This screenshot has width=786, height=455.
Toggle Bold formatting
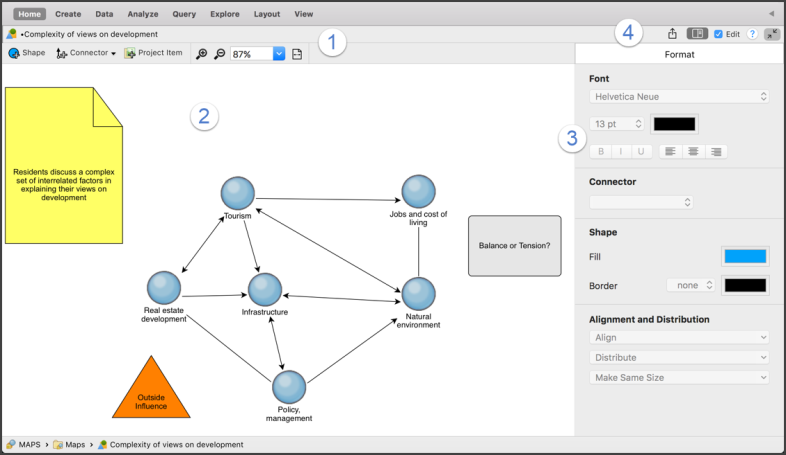(x=601, y=151)
